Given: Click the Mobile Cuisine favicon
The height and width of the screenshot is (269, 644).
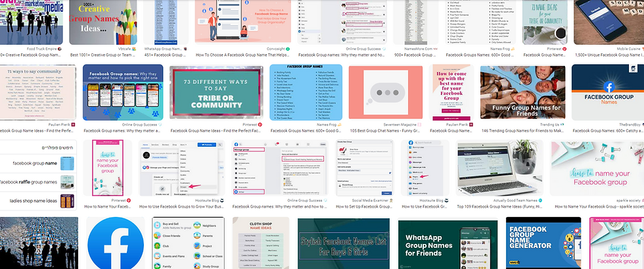Looking at the screenshot, I should pos(642,49).
